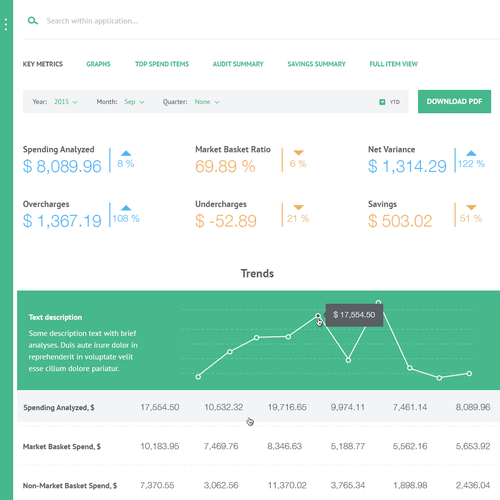The image size is (500, 500).
Task: Focus the Search within application field
Action: pyautogui.click(x=92, y=21)
